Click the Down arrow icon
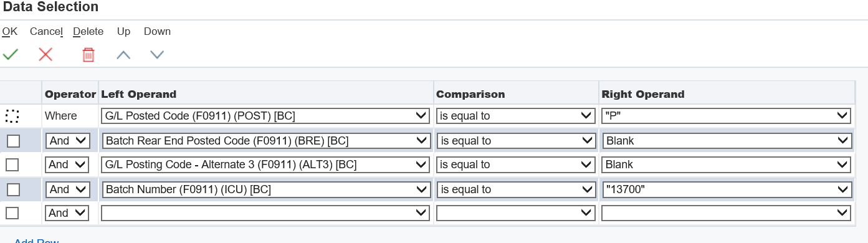The height and width of the screenshot is (243, 868). 157,55
